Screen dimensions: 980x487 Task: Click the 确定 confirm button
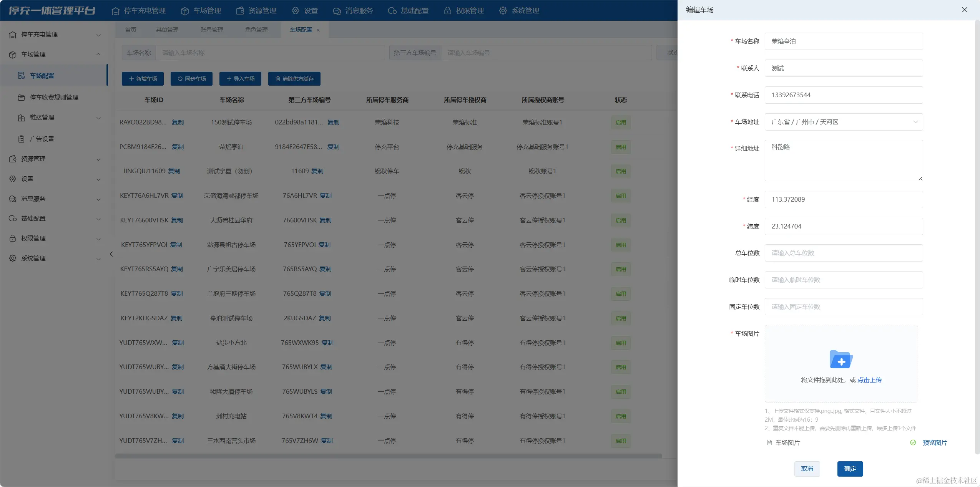click(850, 469)
